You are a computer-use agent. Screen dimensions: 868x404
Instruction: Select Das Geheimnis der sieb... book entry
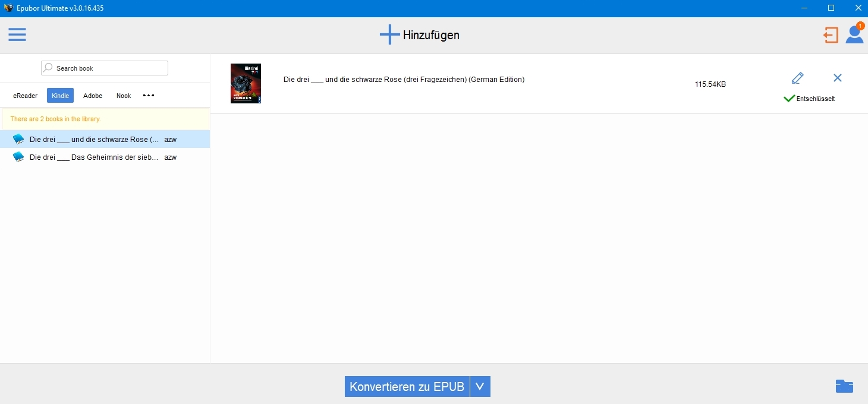tap(94, 157)
